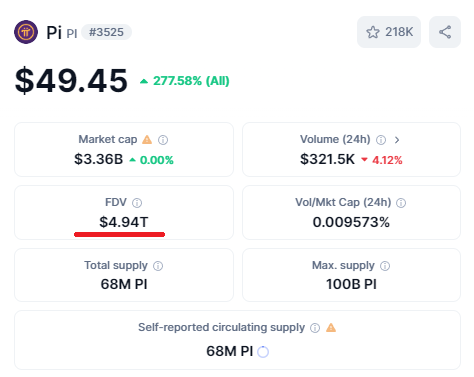474x377 pixels.
Task: Click the Market cap $3.36B card
Action: (x=124, y=149)
